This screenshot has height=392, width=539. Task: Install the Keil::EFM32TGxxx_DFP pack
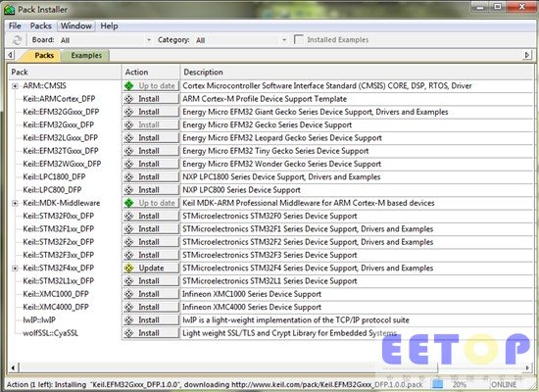[151, 151]
